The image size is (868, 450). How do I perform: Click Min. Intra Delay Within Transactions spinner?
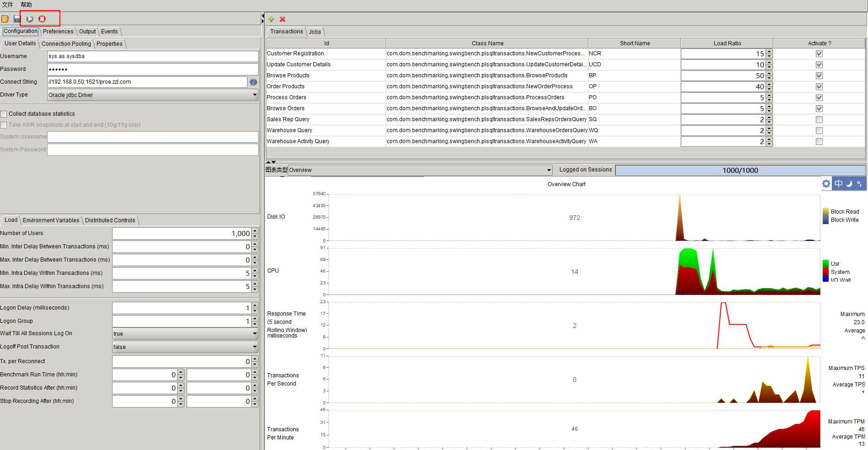coord(255,273)
